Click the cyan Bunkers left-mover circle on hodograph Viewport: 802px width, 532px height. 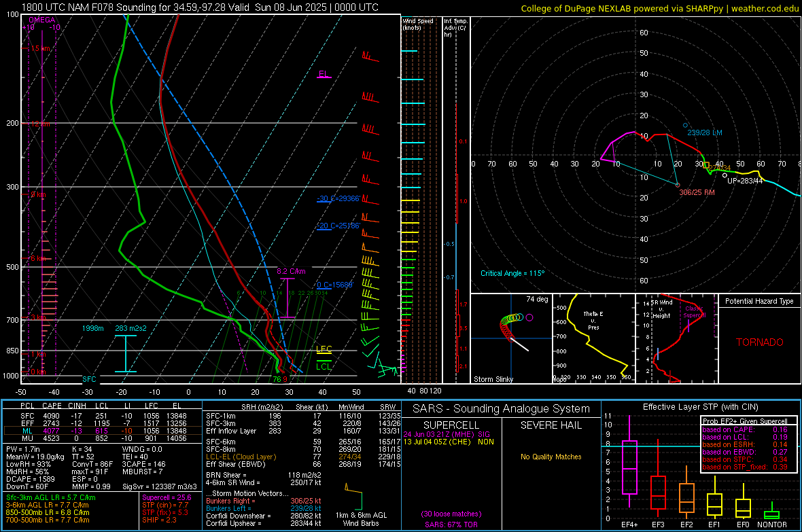(686, 125)
